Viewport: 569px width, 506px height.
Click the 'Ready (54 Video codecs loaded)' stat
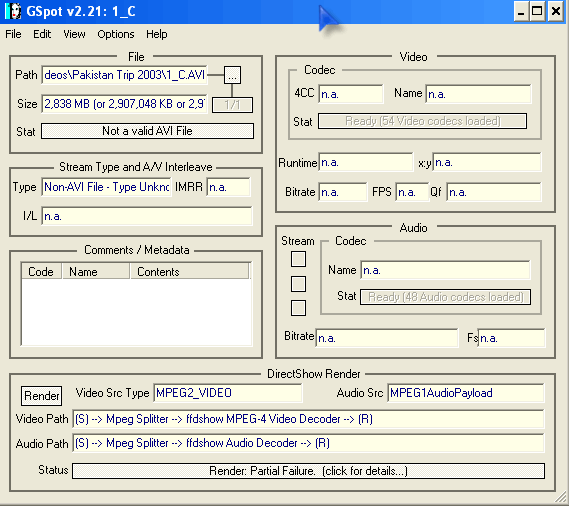tap(422, 121)
